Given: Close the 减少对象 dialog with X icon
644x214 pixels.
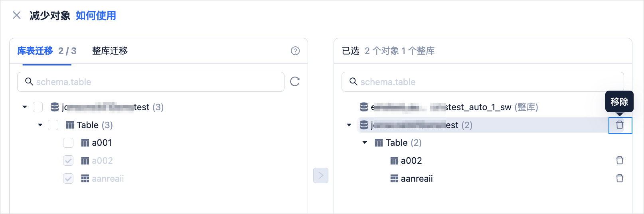Looking at the screenshot, I should [x=17, y=15].
